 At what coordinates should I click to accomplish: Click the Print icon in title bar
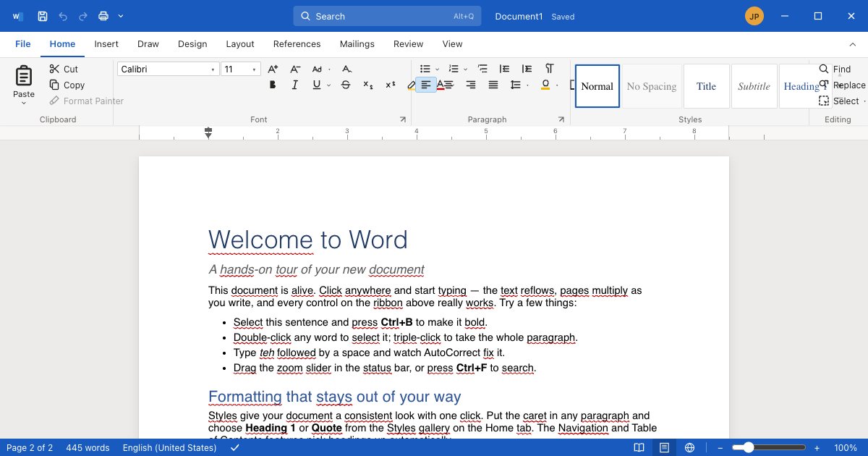[x=103, y=16]
